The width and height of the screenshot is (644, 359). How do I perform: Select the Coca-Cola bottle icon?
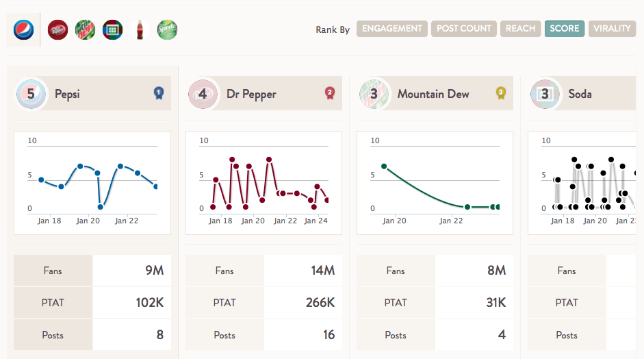coord(140,29)
